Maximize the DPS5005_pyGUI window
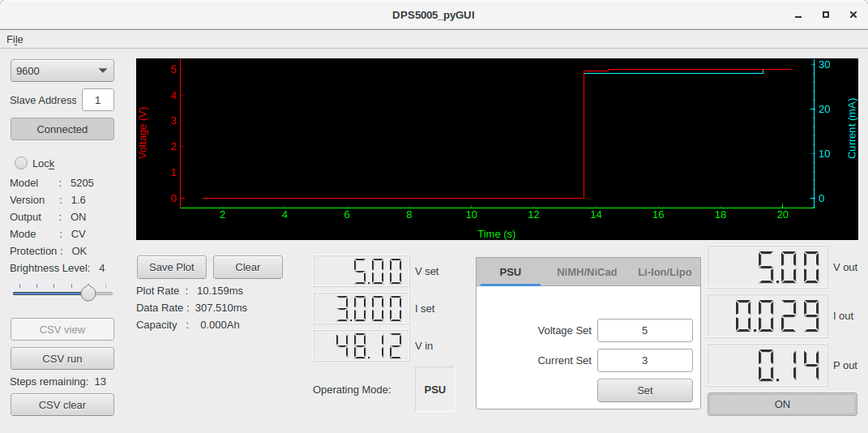Image resolution: width=868 pixels, height=433 pixels. tap(825, 15)
